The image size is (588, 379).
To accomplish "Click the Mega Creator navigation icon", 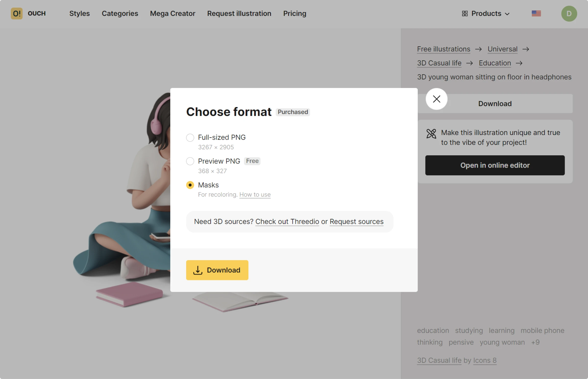I will [172, 13].
